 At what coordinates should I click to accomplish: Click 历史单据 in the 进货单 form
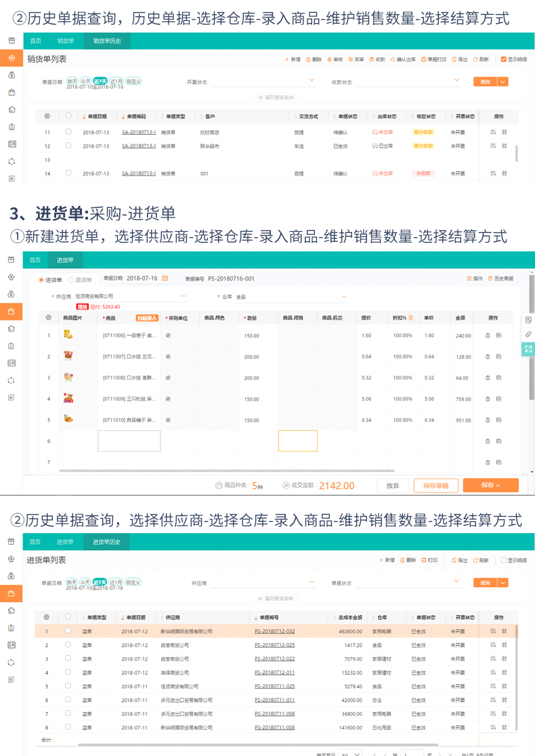[x=500, y=278]
